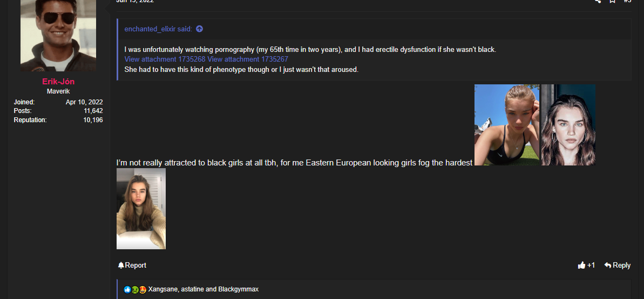Open the Erik-Jón user profile avatar
Image resolution: width=644 pixels, height=299 pixels.
pyautogui.click(x=58, y=35)
